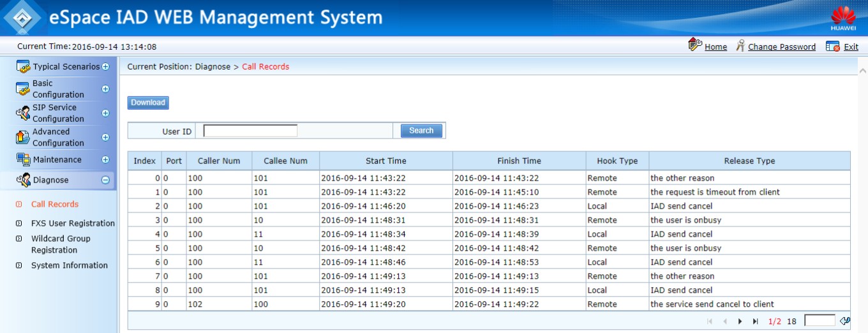This screenshot has width=868, height=333.
Task: Click the Start Time column header
Action: pos(386,161)
